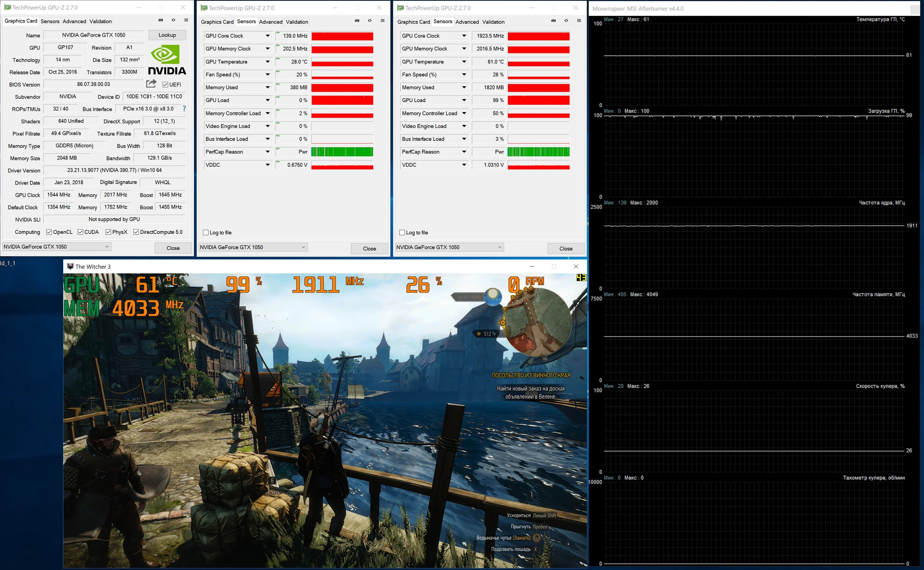Click the blue question mark beside Bus Interface
The width and height of the screenshot is (924, 570).
[x=184, y=108]
